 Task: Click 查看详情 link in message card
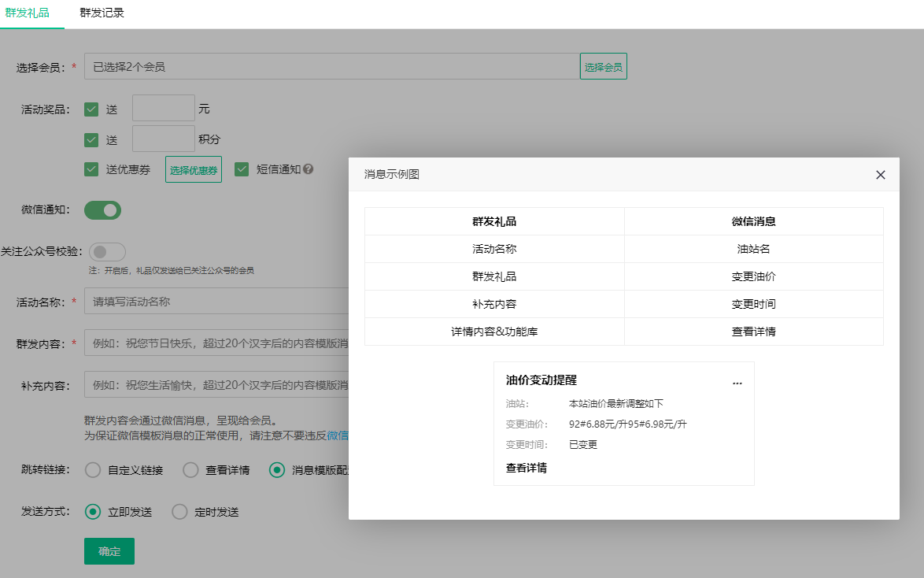(x=527, y=468)
